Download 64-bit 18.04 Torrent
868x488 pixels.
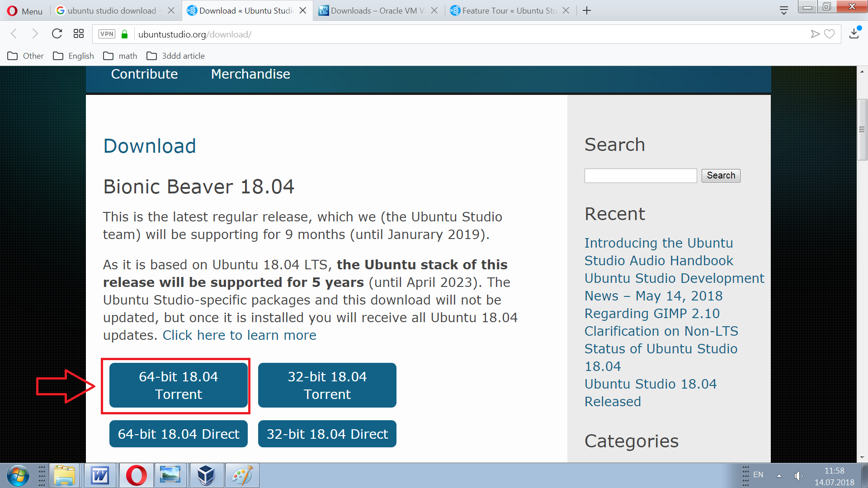(179, 385)
